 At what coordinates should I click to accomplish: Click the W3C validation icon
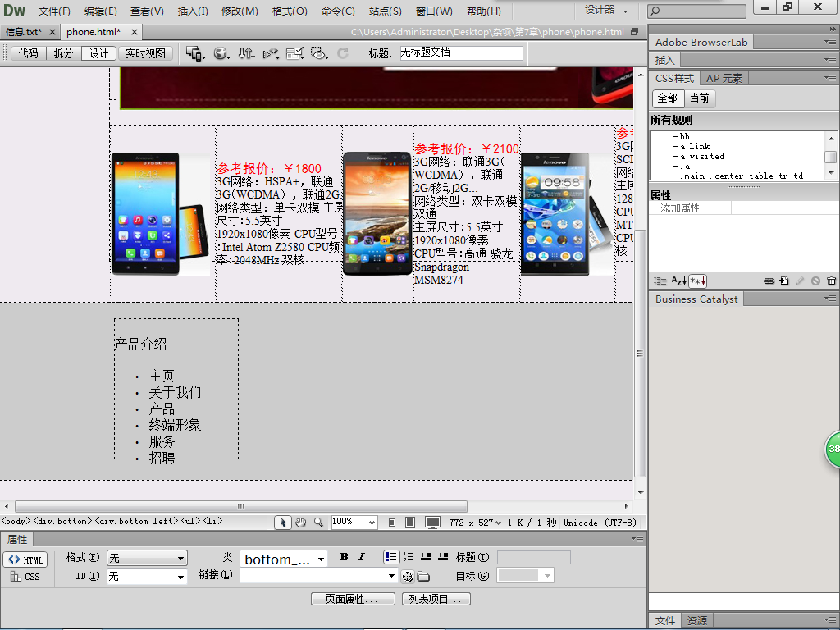271,53
